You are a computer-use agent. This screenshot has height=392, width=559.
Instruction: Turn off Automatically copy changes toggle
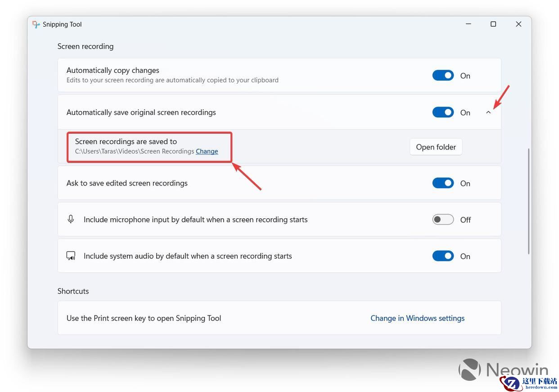pyautogui.click(x=443, y=76)
